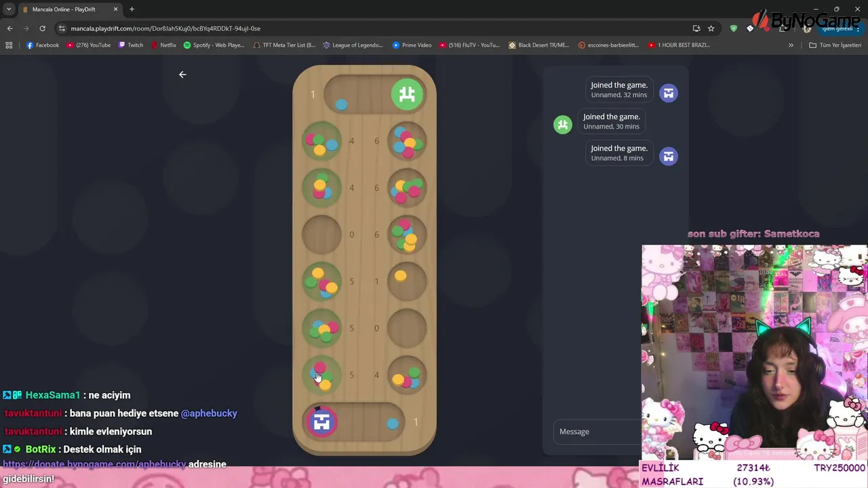Click the site information icon in address bar

pos(62,28)
